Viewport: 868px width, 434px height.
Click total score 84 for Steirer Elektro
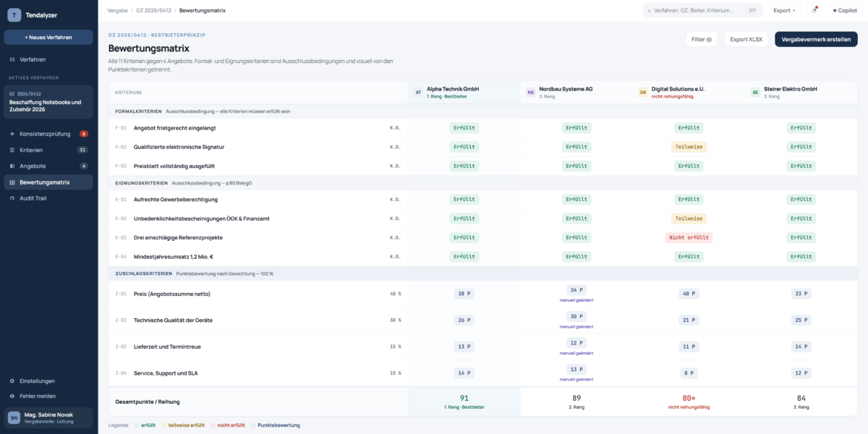click(801, 398)
